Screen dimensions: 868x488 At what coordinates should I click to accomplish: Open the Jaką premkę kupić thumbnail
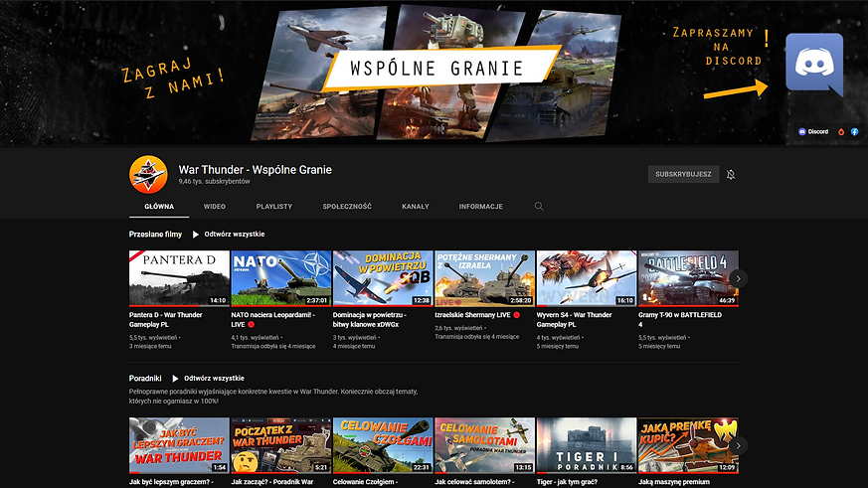click(688, 445)
